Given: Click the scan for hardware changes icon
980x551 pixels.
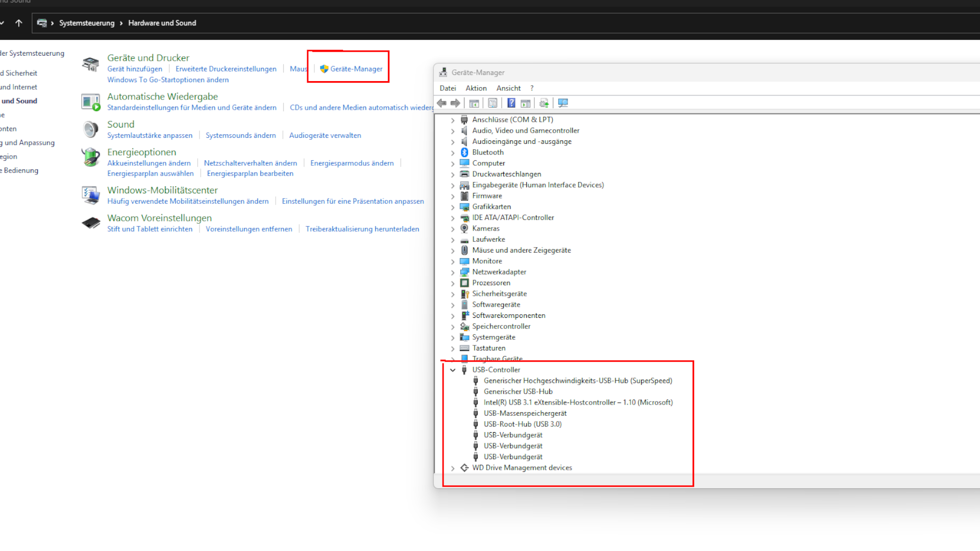Looking at the screenshot, I should [x=563, y=103].
